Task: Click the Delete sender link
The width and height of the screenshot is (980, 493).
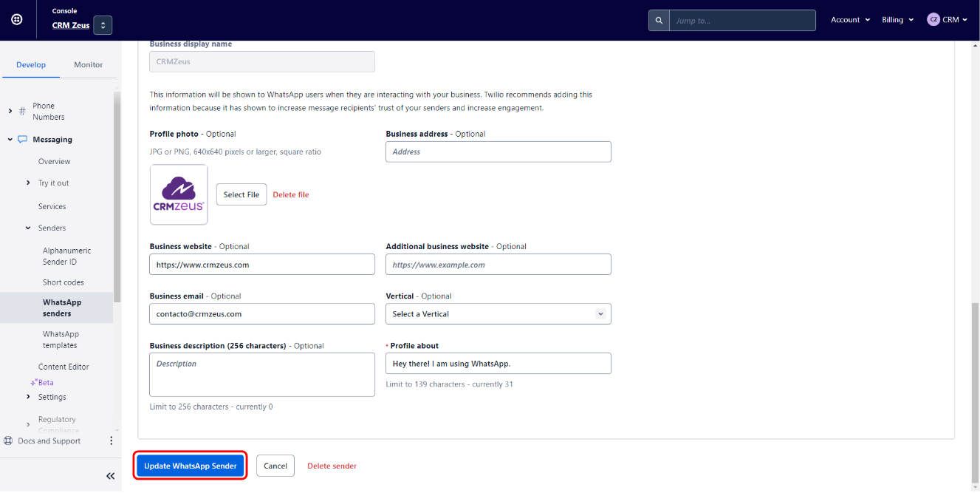Action: [x=332, y=466]
